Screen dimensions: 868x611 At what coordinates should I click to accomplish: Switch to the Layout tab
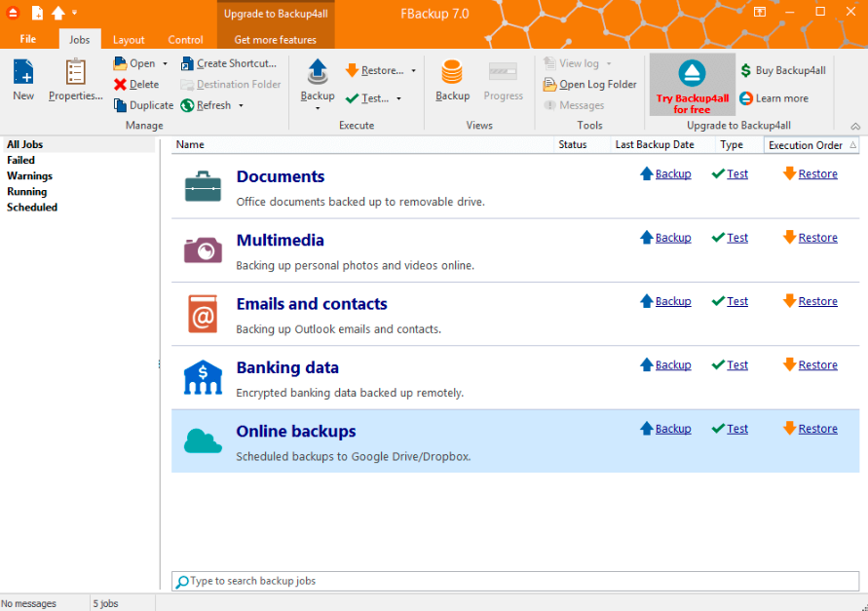[129, 39]
